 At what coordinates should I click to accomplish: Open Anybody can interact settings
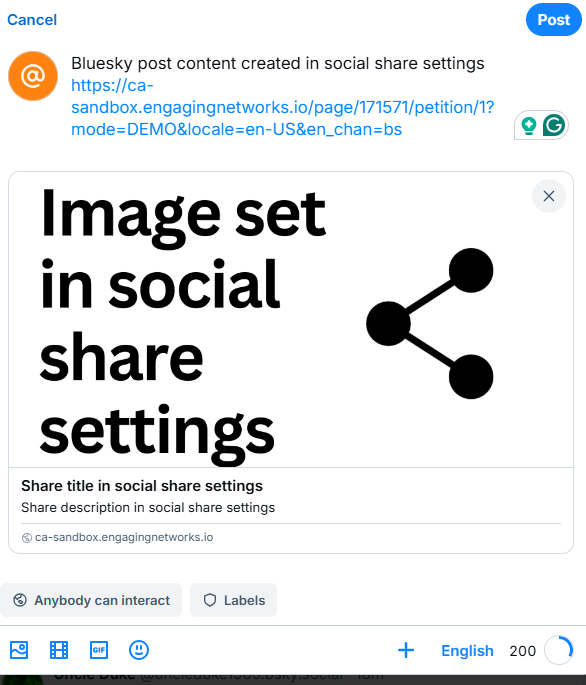91,600
